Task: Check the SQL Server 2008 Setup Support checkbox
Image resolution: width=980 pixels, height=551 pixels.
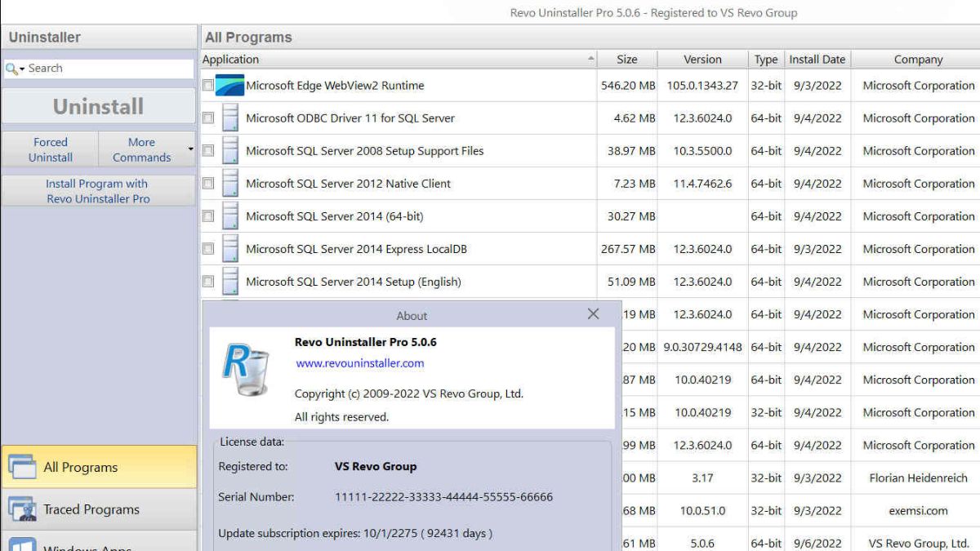Action: [x=208, y=150]
